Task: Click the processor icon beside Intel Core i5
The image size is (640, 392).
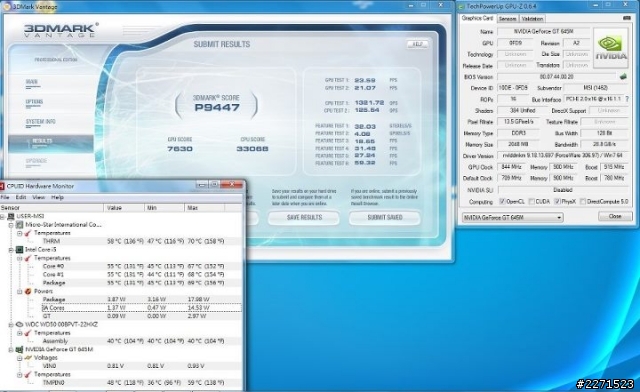Action: point(19,249)
